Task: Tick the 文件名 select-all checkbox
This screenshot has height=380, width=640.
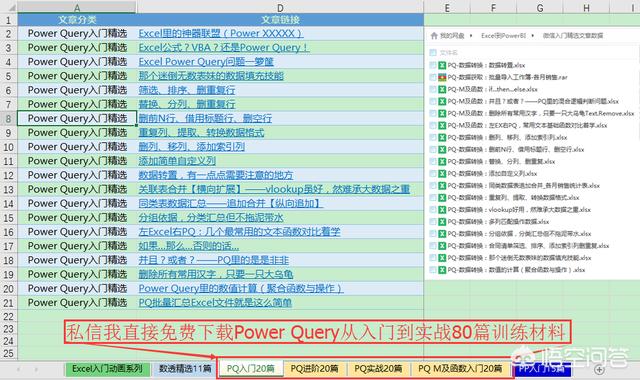Action: coord(433,53)
